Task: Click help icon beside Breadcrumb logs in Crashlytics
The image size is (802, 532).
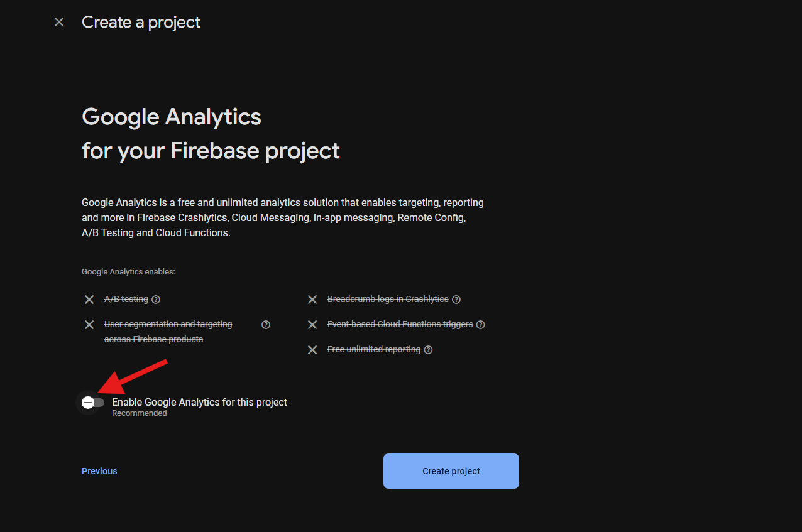Action: coord(456,300)
